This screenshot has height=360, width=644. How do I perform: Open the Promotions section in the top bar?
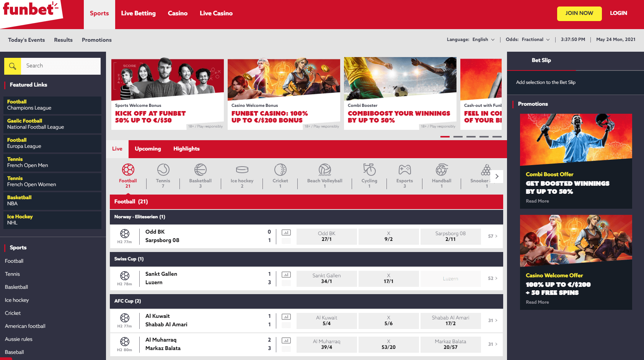[x=96, y=40]
